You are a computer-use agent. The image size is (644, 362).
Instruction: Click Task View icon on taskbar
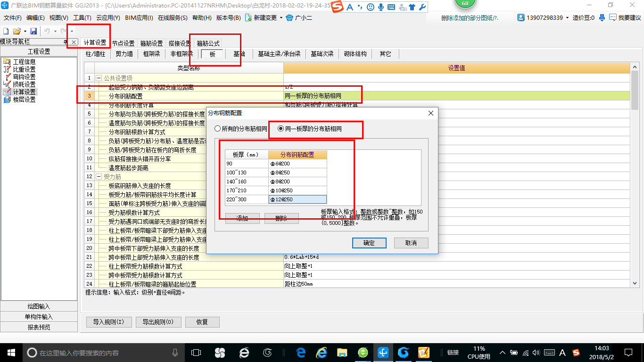(196, 352)
